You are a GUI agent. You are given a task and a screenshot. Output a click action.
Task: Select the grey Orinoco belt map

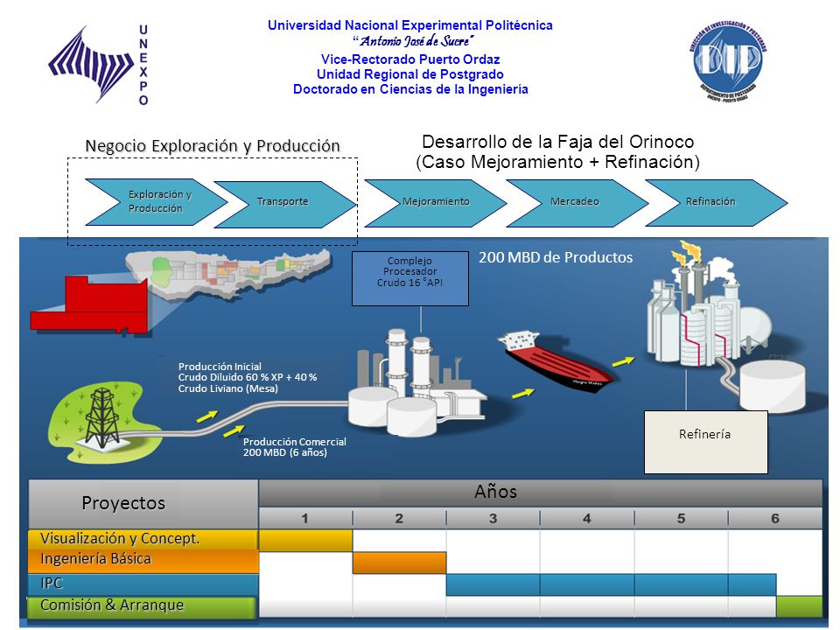coord(229,273)
